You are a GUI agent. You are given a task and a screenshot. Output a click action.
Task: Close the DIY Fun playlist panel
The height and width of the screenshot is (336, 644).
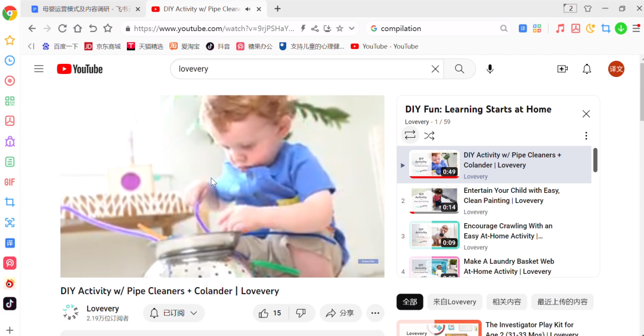(x=586, y=114)
